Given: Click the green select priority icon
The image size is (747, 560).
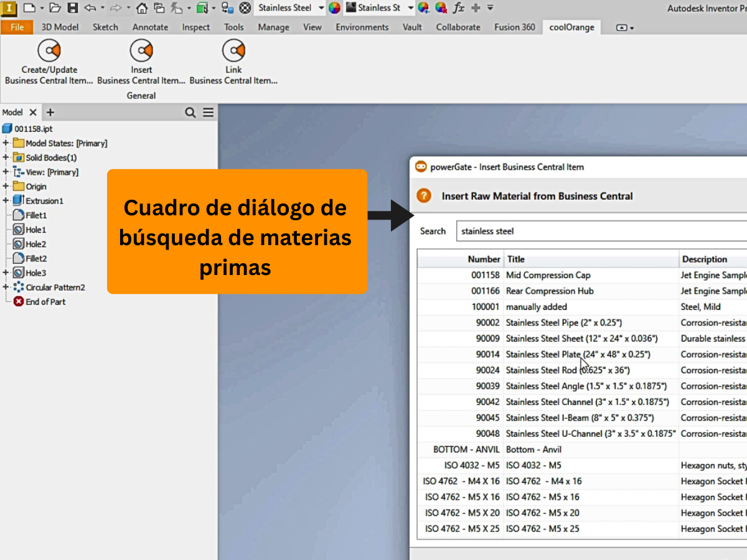Looking at the screenshot, I should pyautogui.click(x=202, y=8).
